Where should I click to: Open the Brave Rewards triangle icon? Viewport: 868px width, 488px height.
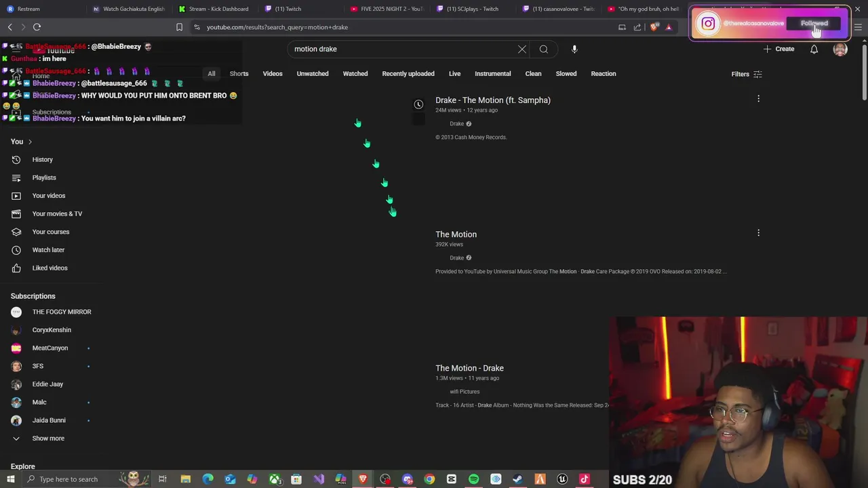pyautogui.click(x=669, y=27)
